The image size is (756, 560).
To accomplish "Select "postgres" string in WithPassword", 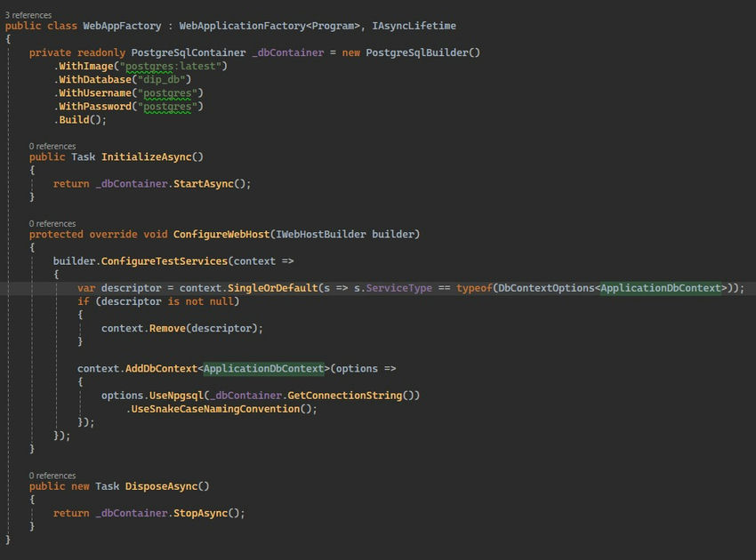I will [x=167, y=107].
